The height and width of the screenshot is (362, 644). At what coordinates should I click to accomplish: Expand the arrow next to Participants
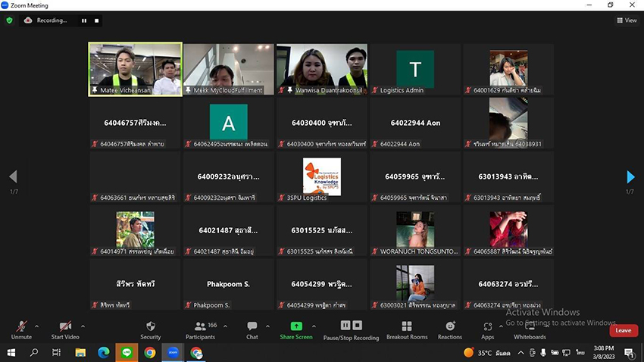(x=225, y=326)
